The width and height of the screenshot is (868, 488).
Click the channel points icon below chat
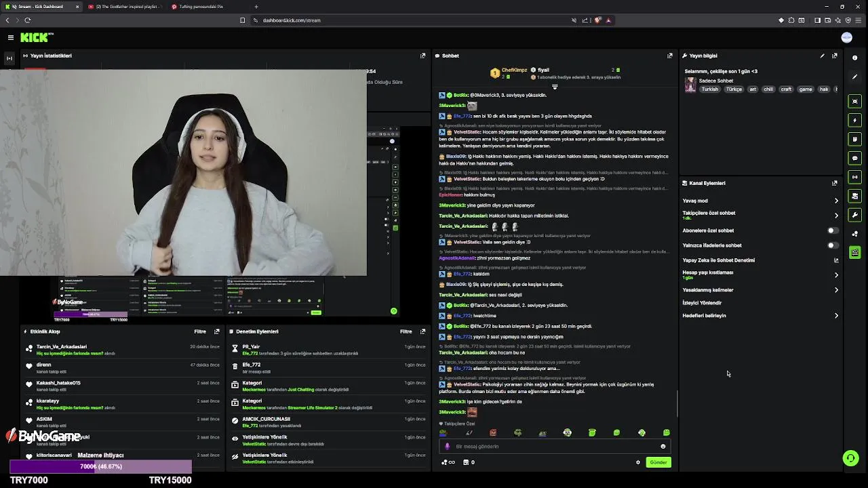click(448, 462)
